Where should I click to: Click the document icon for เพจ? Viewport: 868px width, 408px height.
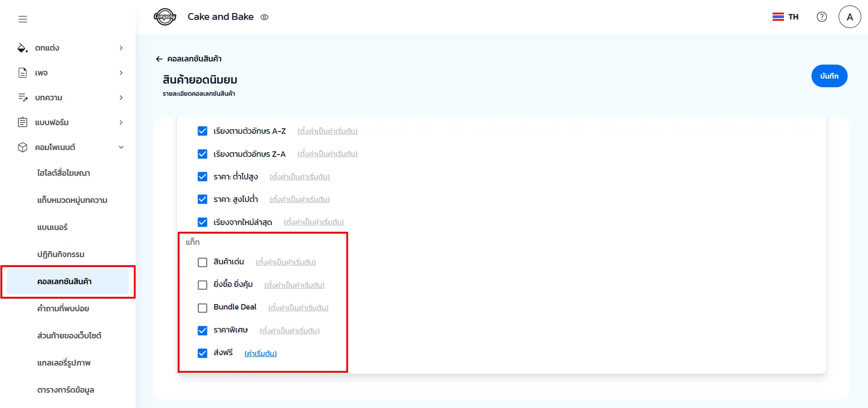pos(22,73)
